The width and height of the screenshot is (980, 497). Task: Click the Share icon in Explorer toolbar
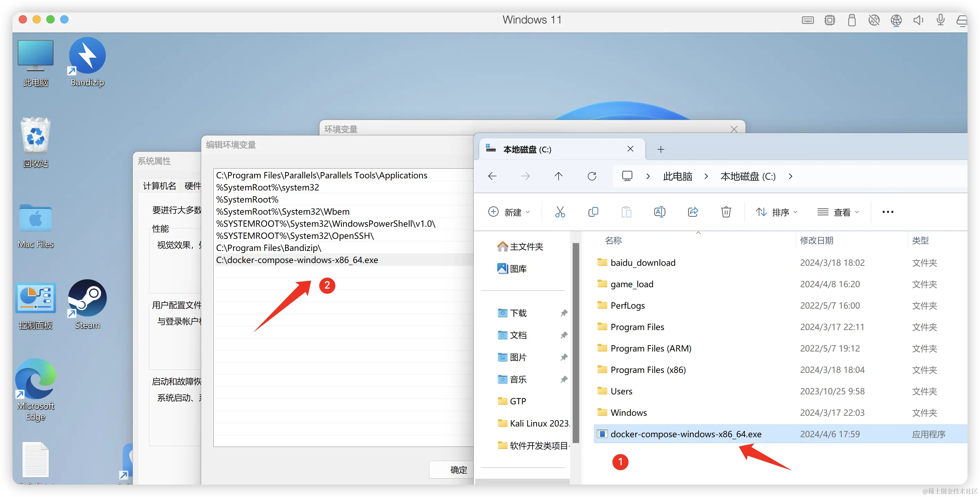(x=693, y=212)
